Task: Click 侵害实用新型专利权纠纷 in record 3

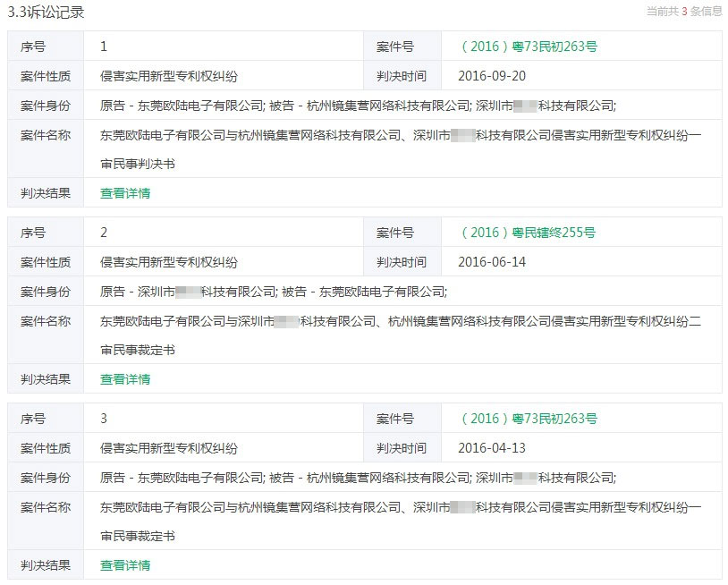Action: coord(169,448)
